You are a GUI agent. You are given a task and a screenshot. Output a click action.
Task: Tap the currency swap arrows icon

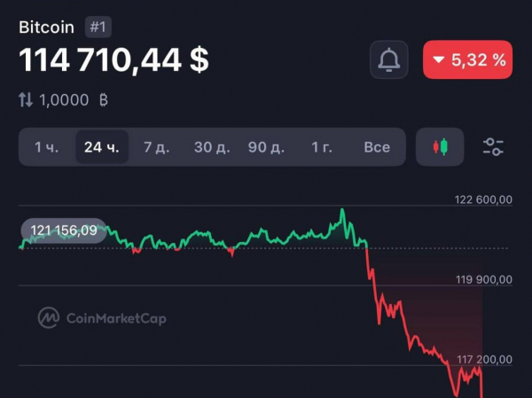click(x=26, y=100)
